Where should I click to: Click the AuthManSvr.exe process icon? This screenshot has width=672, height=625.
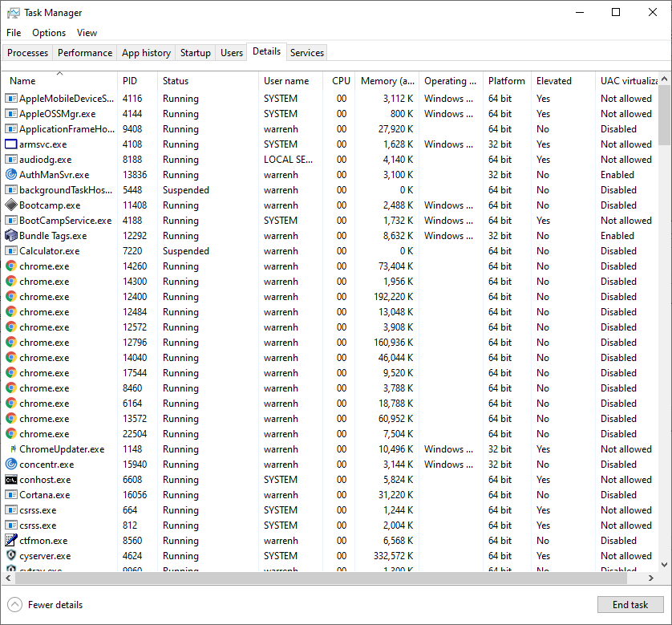(x=11, y=175)
